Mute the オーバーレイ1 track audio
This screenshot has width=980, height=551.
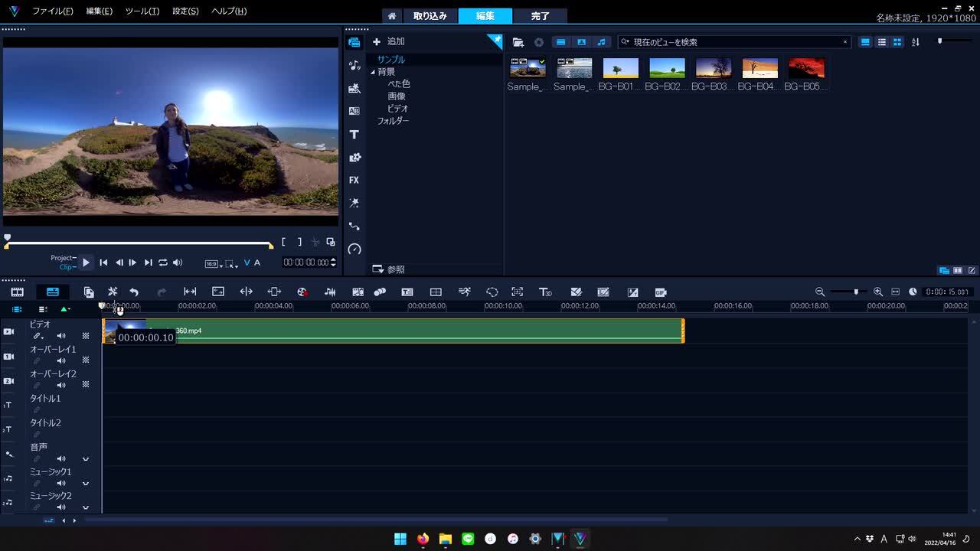tap(61, 360)
